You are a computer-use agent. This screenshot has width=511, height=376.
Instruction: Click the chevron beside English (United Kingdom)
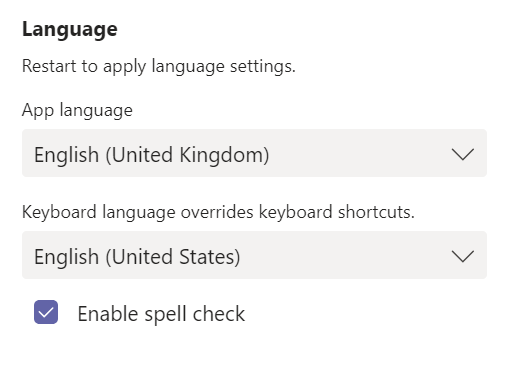[463, 154]
